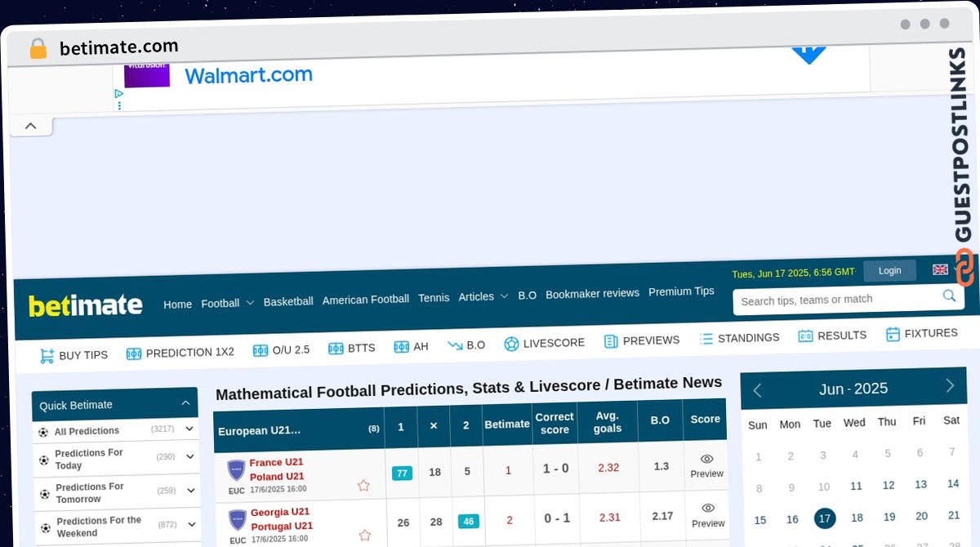The width and height of the screenshot is (980, 547).
Task: Focus the search tips input field
Action: tap(837, 300)
